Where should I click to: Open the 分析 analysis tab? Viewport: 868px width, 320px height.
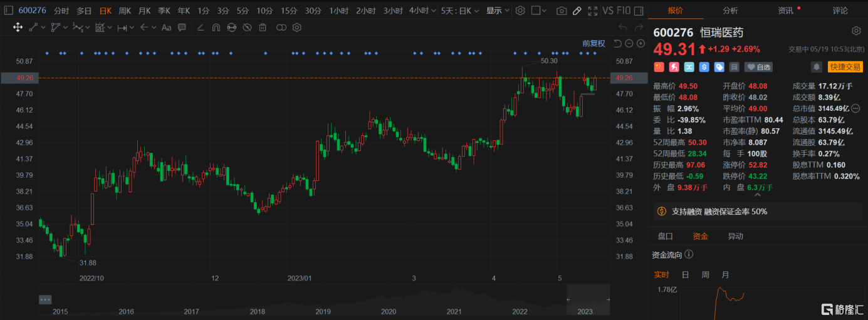(x=730, y=11)
